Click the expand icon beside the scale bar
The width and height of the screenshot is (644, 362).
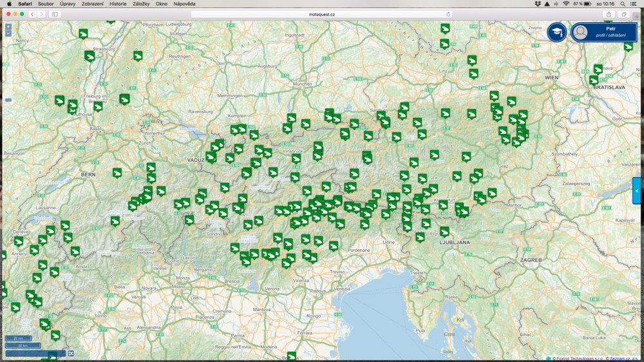(x=71, y=353)
